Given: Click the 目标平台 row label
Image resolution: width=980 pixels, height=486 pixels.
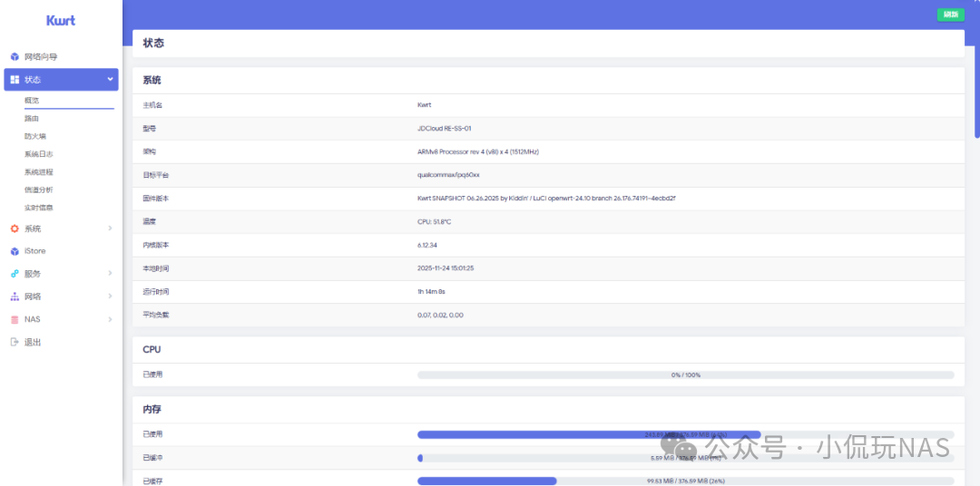Looking at the screenshot, I should 156,175.
